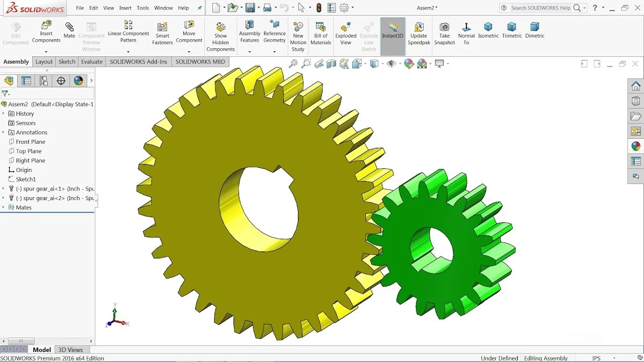Expand the Mates folder in tree
Image resolution: width=644 pixels, height=362 pixels.
pos(4,207)
